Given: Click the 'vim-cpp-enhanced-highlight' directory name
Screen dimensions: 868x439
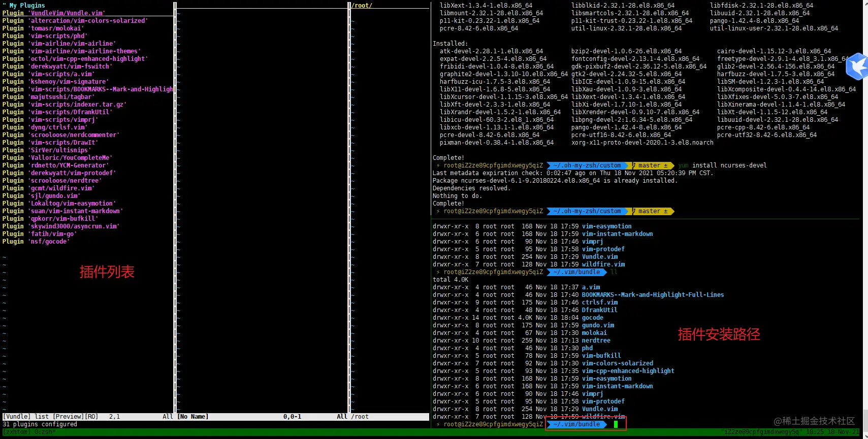Looking at the screenshot, I should point(628,371).
